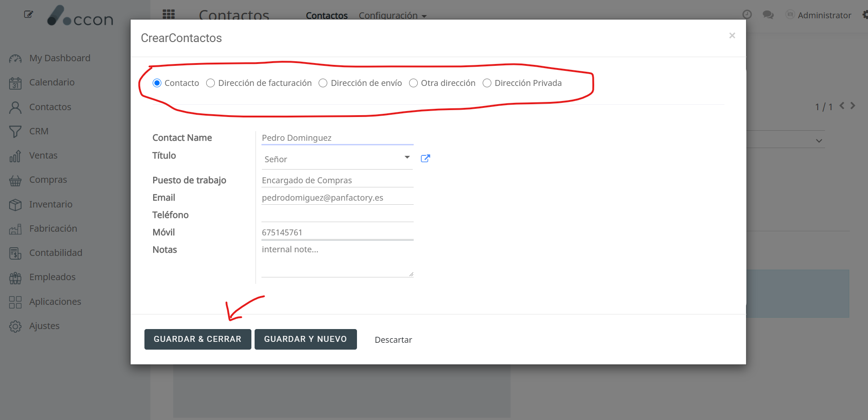This screenshot has width=868, height=420.
Task: Click the CRM funnel icon
Action: tap(15, 132)
